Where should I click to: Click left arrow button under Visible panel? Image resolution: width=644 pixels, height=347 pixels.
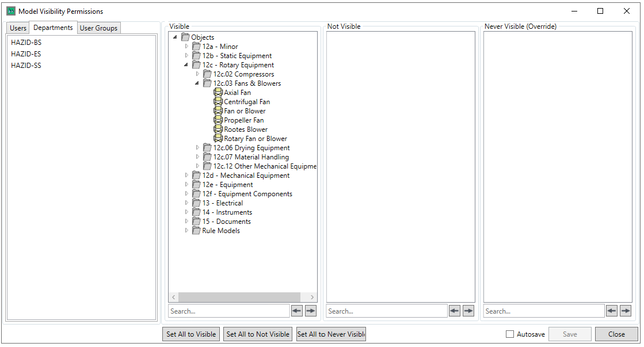coord(297,311)
